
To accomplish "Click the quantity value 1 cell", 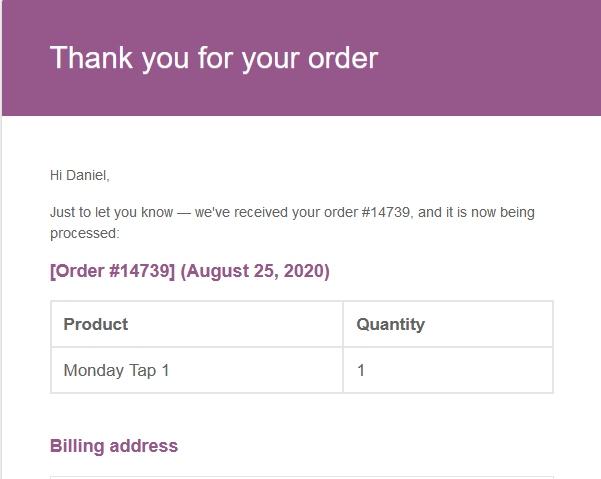I will pyautogui.click(x=448, y=370).
